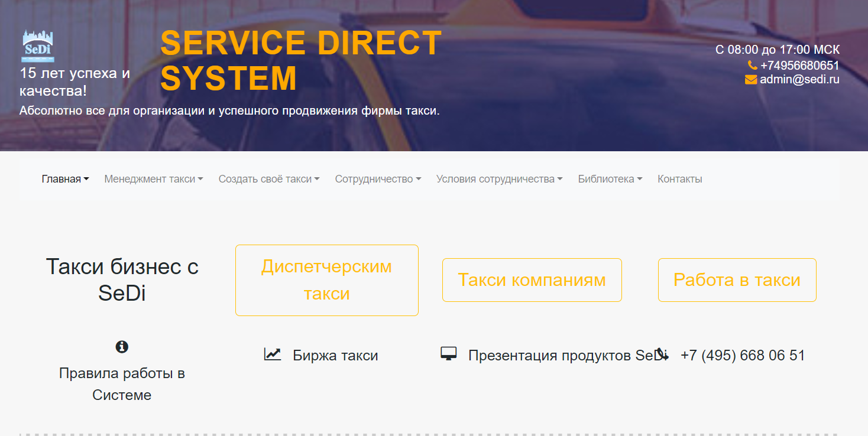The image size is (868, 436).
Task: Go to the Контакты page
Action: point(680,179)
